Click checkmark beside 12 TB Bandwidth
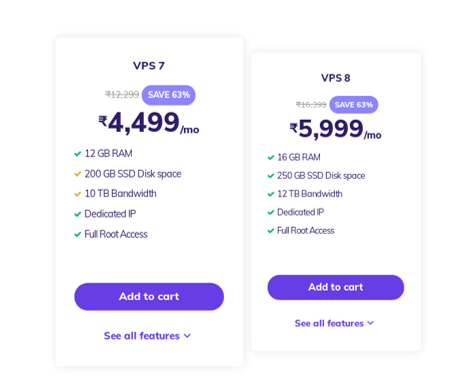This screenshot has width=465, height=390. [271, 194]
